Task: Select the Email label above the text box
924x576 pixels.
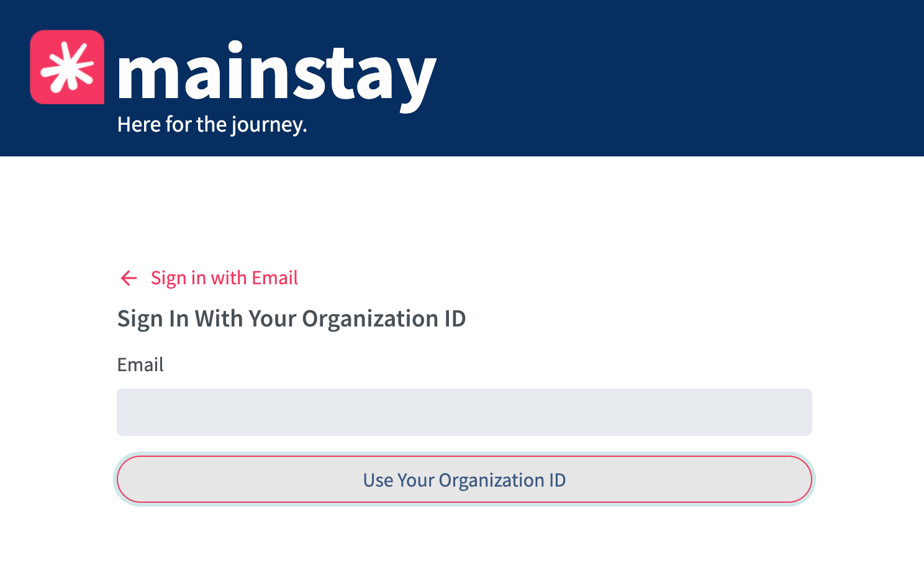Action: (140, 364)
